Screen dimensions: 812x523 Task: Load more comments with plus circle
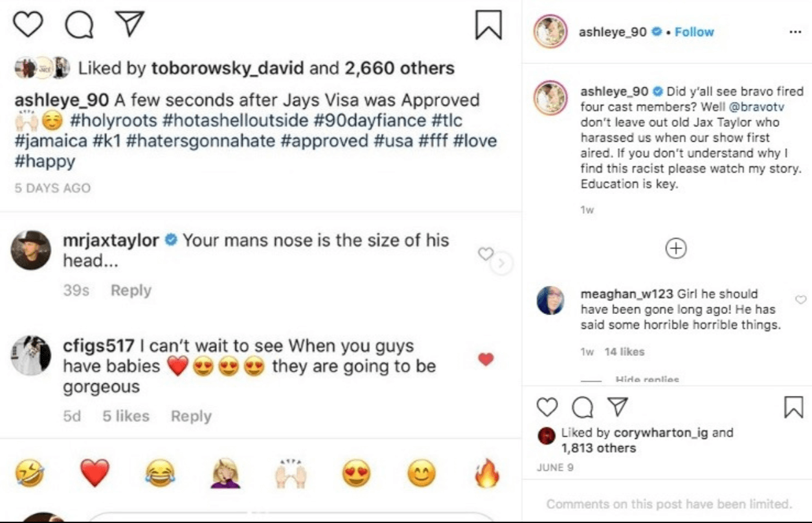[x=676, y=249]
